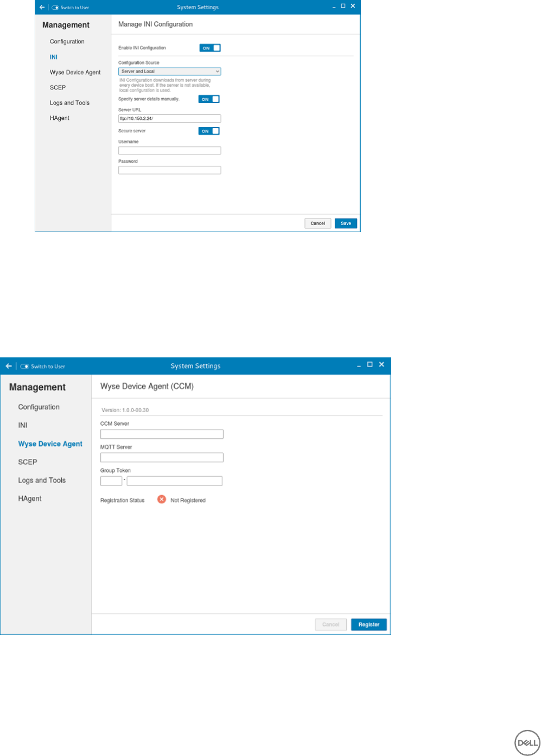Click Cancel in Wyse Device Agent window
Viewport: 541px width, 756px height.
331,625
